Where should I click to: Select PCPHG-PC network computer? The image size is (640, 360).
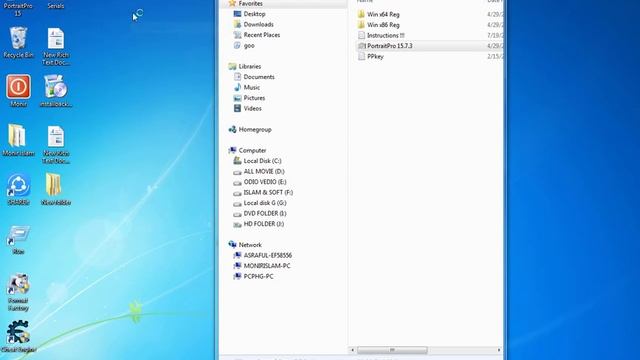[253, 277]
